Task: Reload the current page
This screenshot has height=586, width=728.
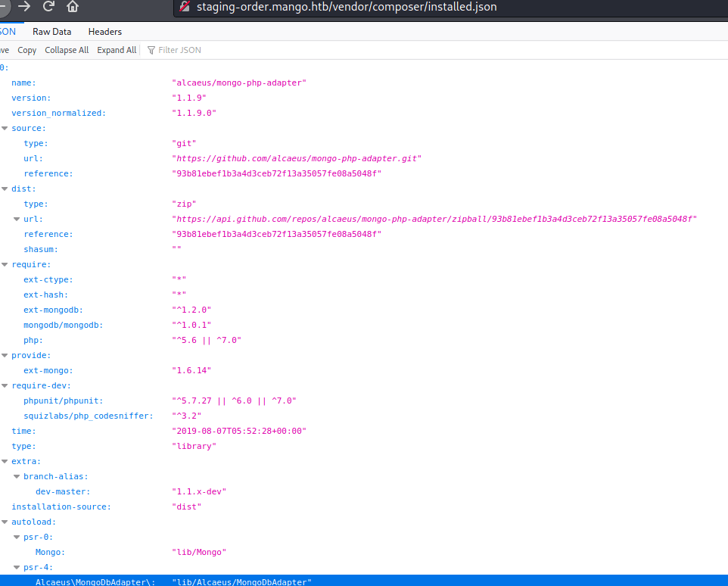Action: point(48,7)
